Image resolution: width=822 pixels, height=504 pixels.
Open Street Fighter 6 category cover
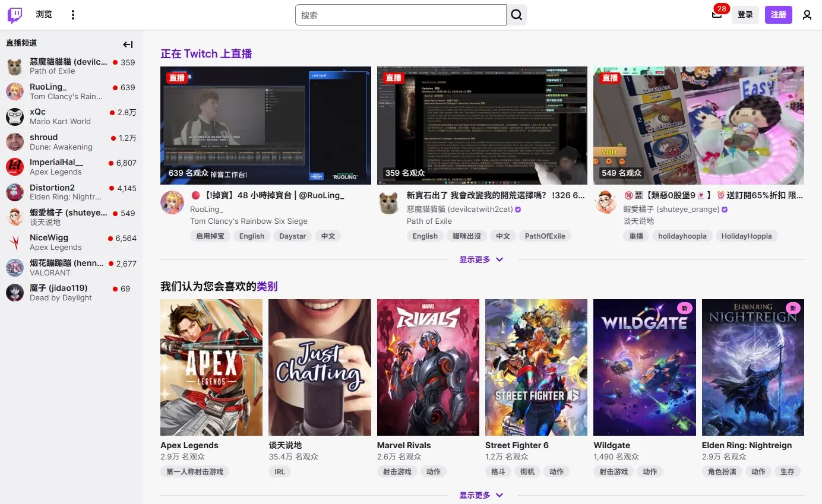[x=536, y=367]
